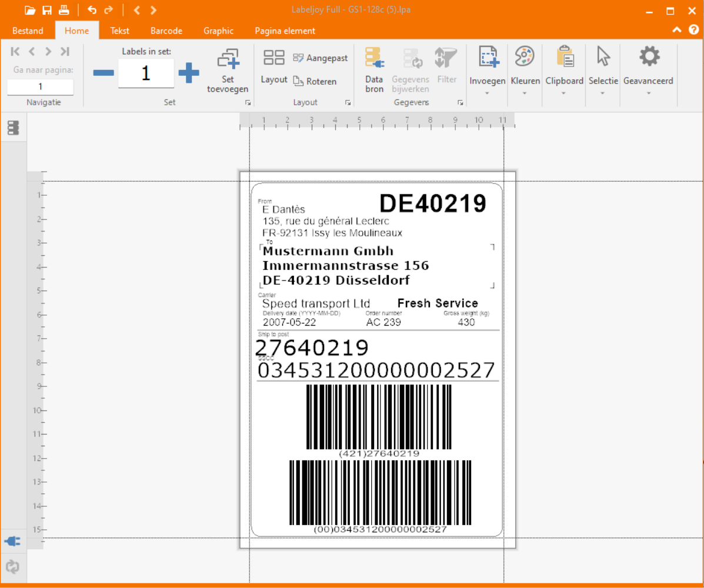Image resolution: width=704 pixels, height=588 pixels.
Task: Select the 27640219 ship to post text
Action: click(312, 348)
